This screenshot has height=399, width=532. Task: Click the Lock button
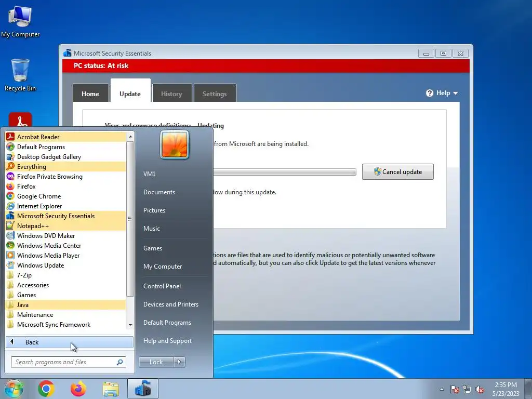[x=156, y=362]
